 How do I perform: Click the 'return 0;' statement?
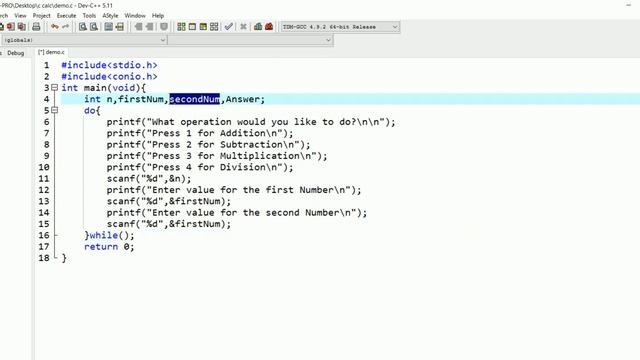pyautogui.click(x=109, y=247)
